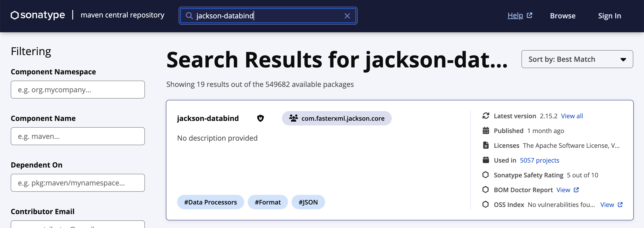Viewport: 644px width, 228px height.
Task: Select the com.fasterxml.jackson.core namespace chip
Action: click(337, 118)
